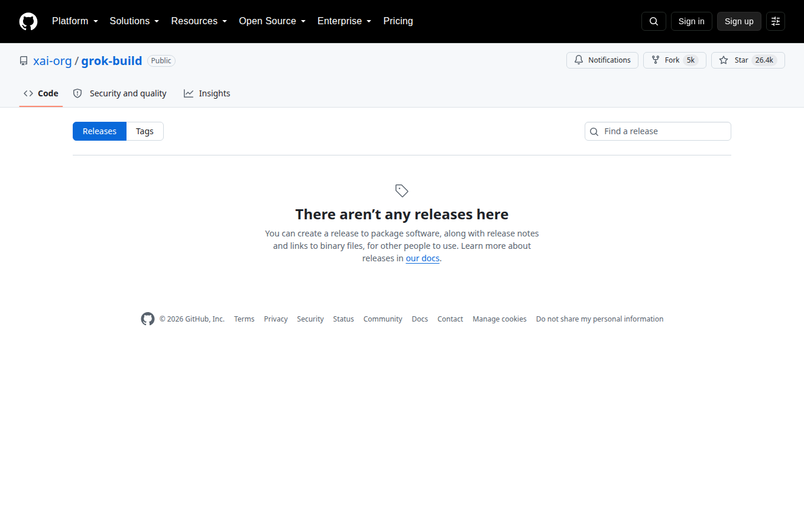Click Do not share my personal information
The width and height of the screenshot is (804, 532).
coord(599,319)
